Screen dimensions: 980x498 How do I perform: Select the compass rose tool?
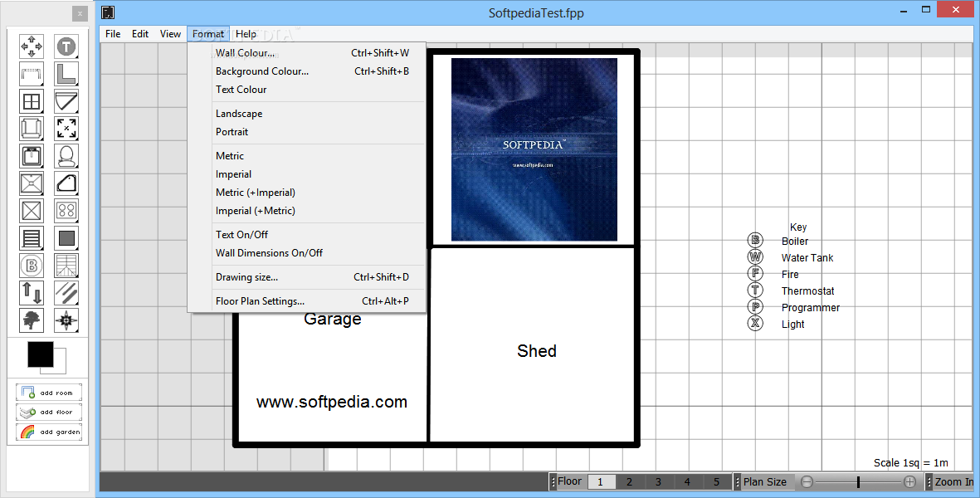point(66,320)
